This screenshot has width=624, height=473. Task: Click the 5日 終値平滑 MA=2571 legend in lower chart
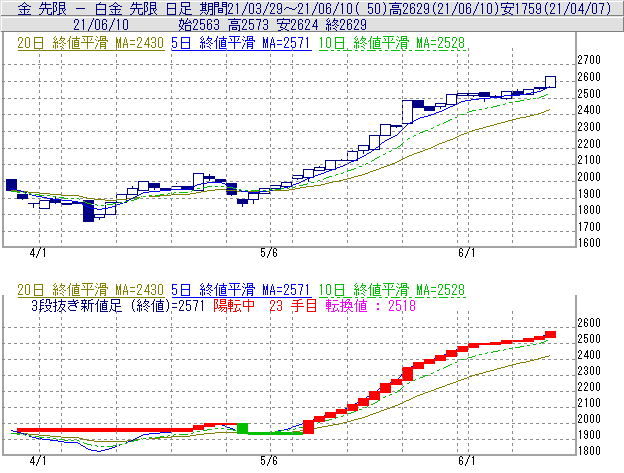click(241, 290)
